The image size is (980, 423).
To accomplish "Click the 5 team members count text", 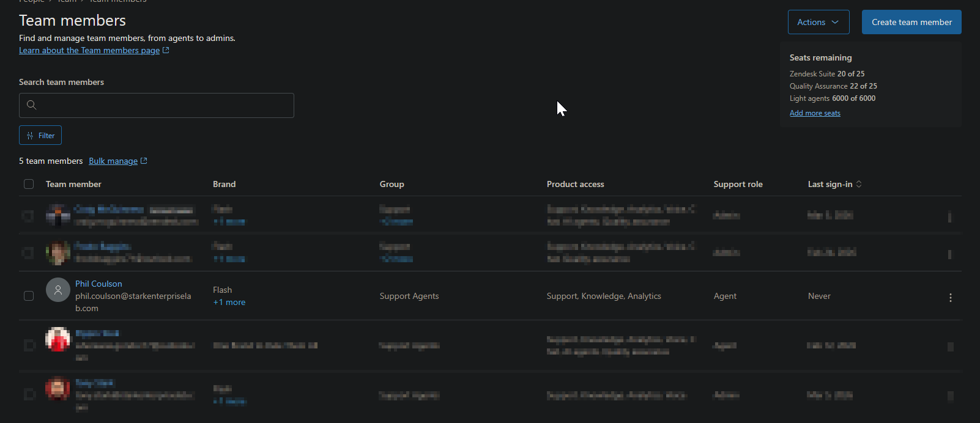I will tap(51, 161).
